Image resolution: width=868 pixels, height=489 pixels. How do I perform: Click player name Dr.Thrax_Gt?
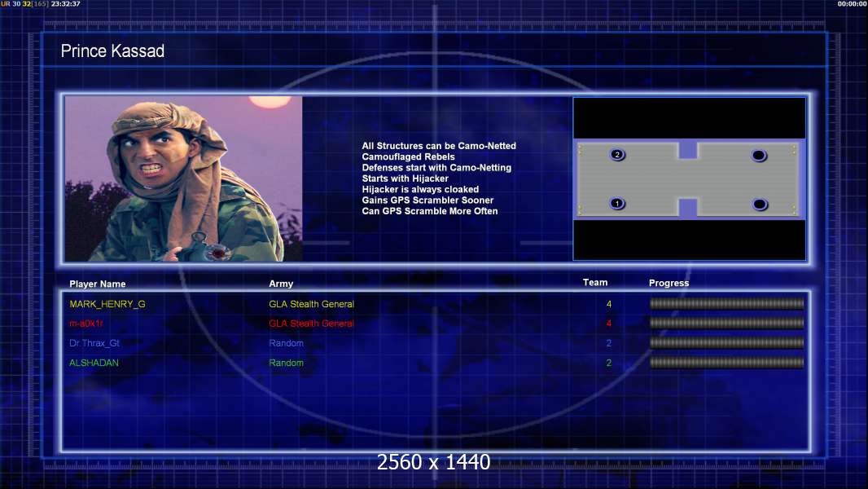[x=94, y=343]
